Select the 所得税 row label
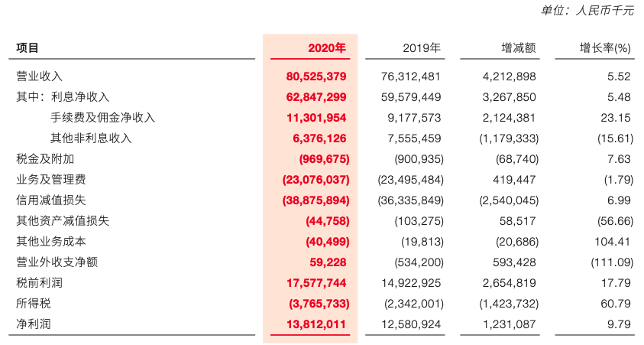 click(34, 304)
